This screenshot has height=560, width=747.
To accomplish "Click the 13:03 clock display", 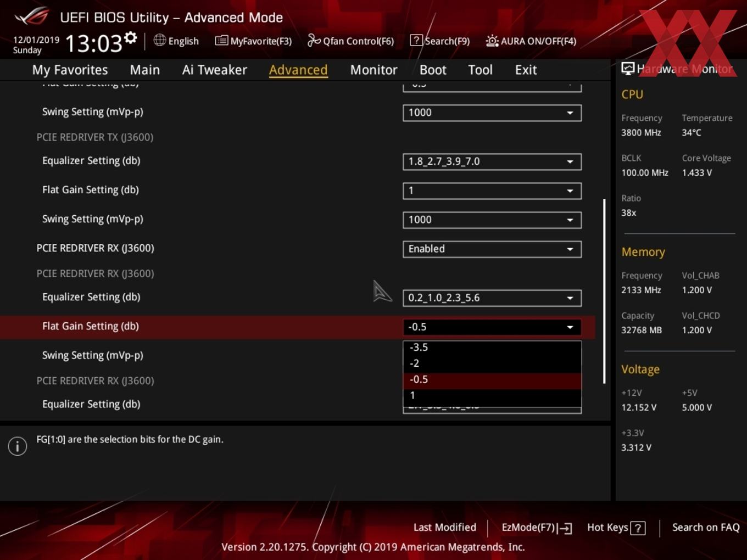I will pos(93,43).
